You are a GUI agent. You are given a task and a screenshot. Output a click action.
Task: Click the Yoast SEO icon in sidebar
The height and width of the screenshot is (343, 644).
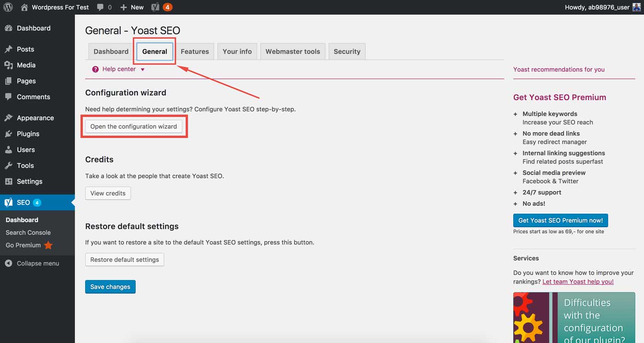(x=8, y=202)
